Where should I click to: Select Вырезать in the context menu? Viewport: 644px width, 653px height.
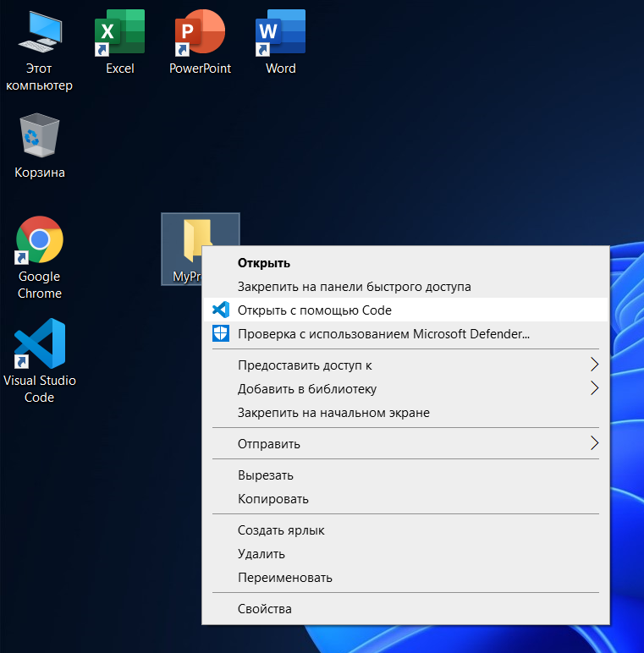point(266,475)
